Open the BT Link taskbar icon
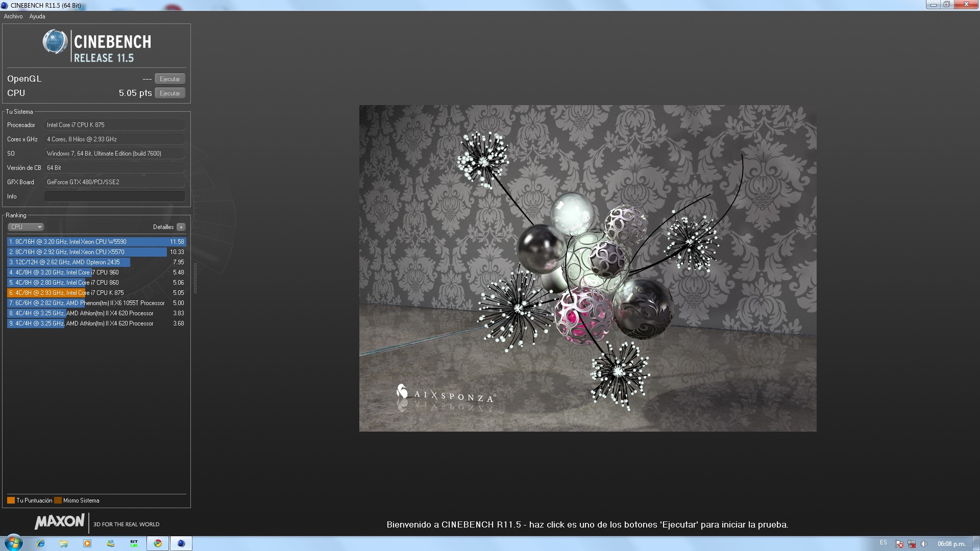 click(134, 543)
